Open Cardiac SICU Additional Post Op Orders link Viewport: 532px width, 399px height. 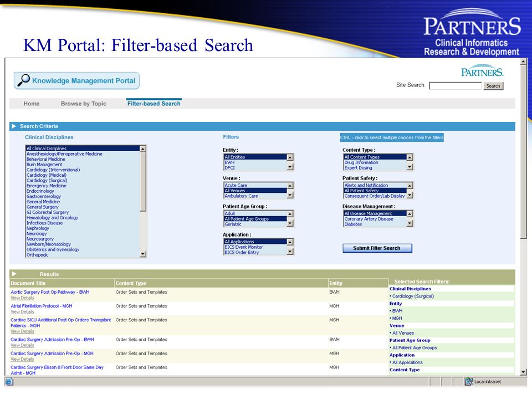(x=61, y=323)
